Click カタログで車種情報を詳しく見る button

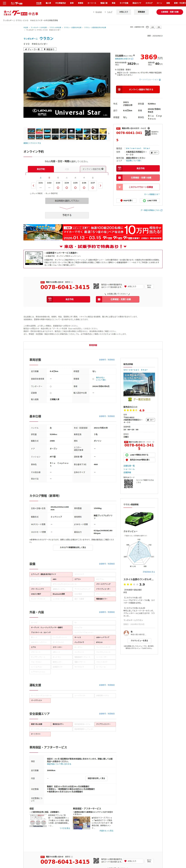[73, 548]
